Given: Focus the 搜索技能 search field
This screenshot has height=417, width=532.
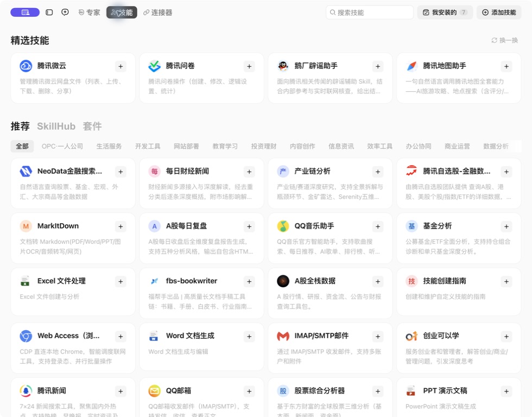Looking at the screenshot, I should (x=370, y=12).
